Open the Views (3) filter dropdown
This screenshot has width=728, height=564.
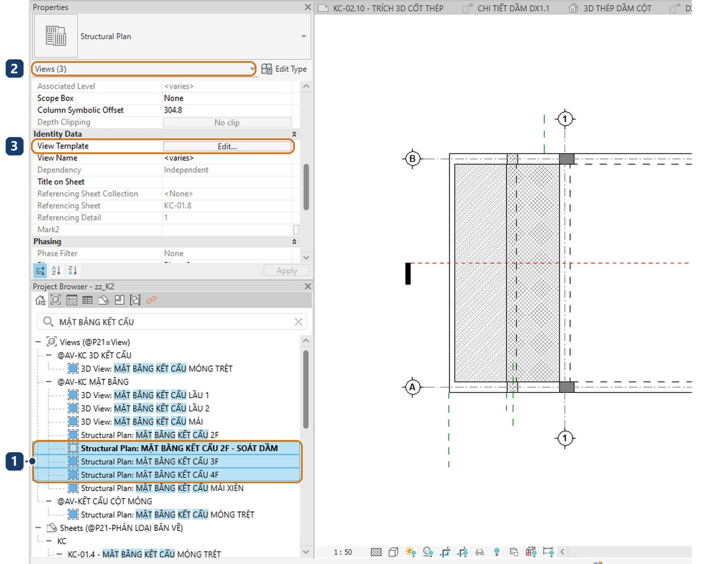144,69
